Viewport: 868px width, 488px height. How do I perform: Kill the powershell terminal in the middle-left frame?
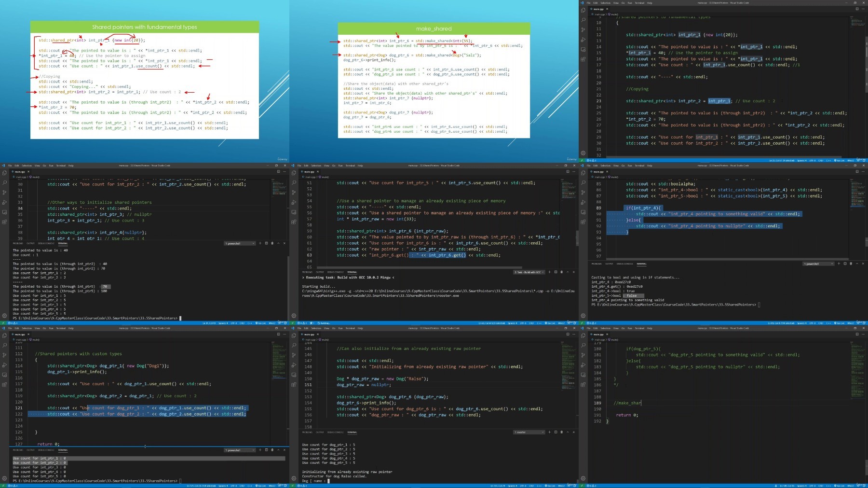click(272, 243)
